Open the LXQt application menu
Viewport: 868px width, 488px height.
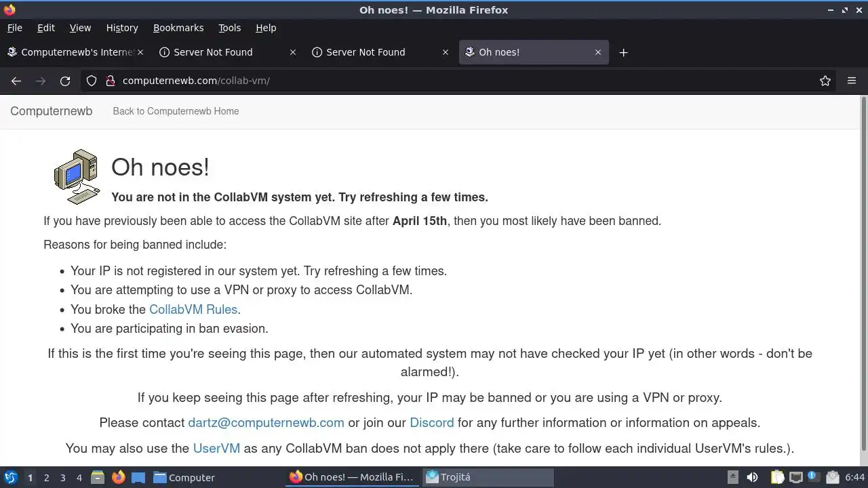(10, 478)
